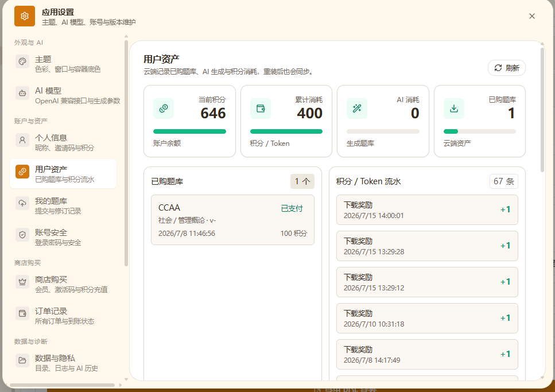Select 下载奖励 entry at 2026/7/15 14:00:01
The image size is (555, 392).
(x=427, y=209)
